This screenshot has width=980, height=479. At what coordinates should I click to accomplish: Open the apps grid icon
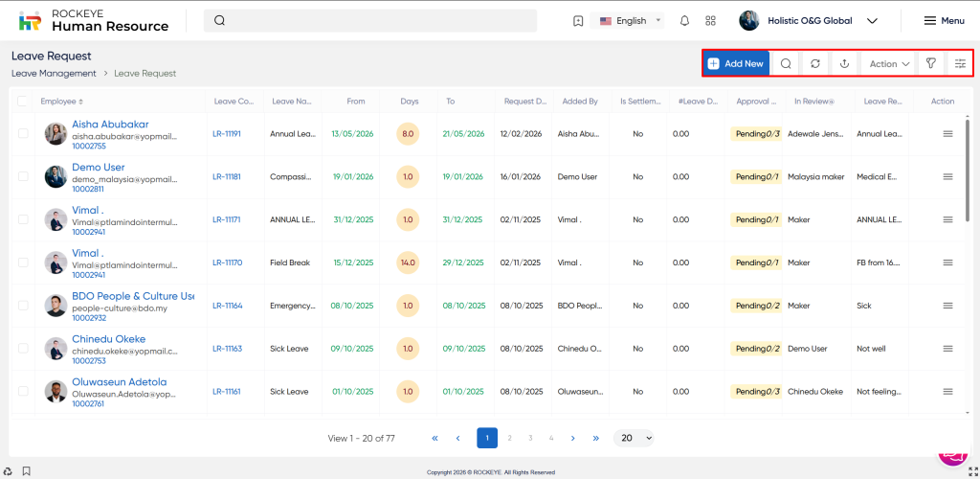[x=710, y=21]
